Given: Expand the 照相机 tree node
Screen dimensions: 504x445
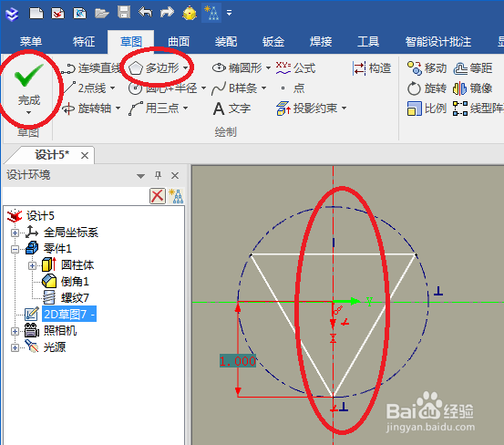Looking at the screenshot, I should coord(15,331).
